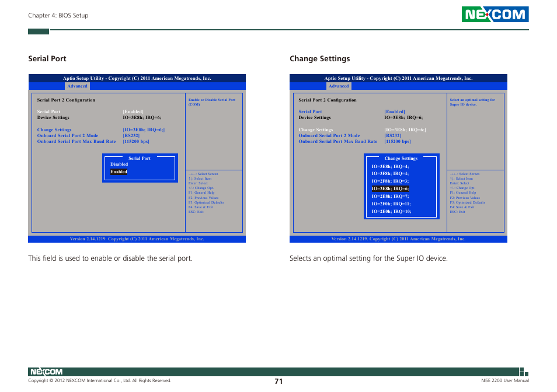Click Version 2.14.1219 footer in left screenshot

(x=137, y=239)
